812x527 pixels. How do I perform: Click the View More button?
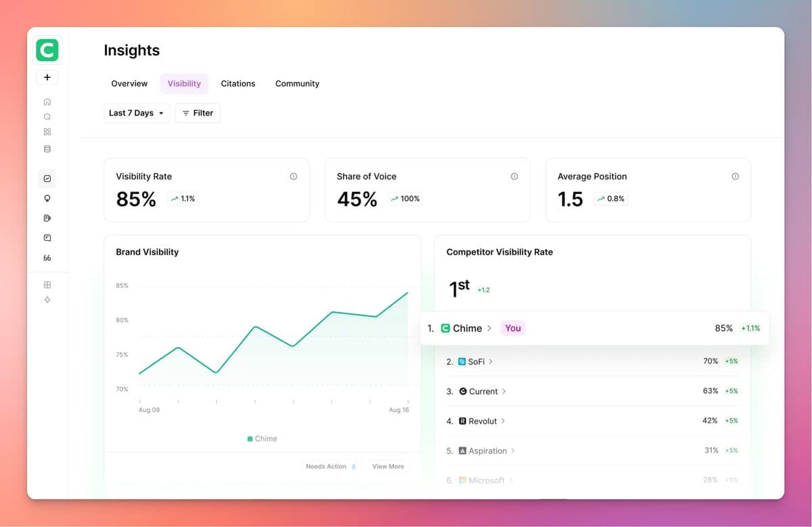[388, 466]
